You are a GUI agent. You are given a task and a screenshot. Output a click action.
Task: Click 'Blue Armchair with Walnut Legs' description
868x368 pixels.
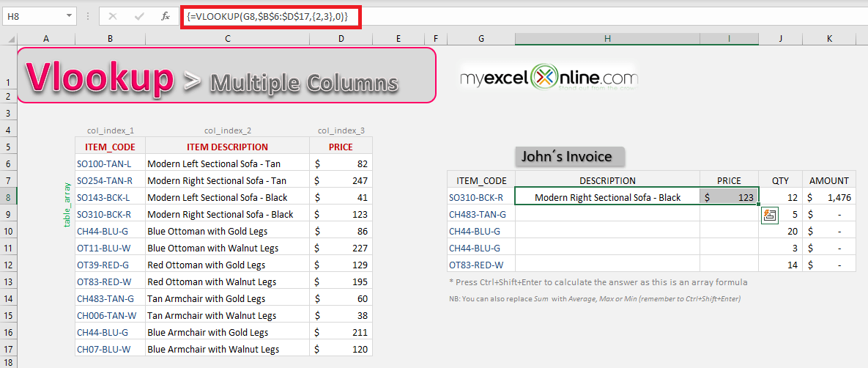coord(227,349)
